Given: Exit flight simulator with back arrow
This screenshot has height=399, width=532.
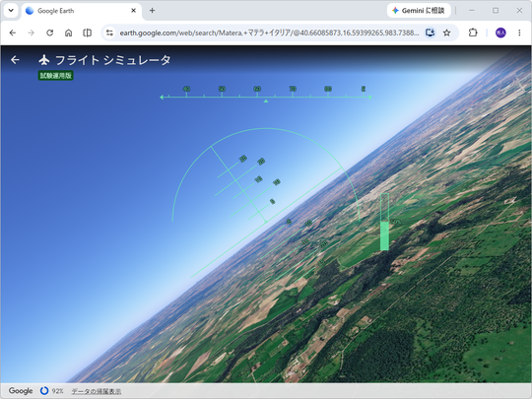Looking at the screenshot, I should pos(15,60).
